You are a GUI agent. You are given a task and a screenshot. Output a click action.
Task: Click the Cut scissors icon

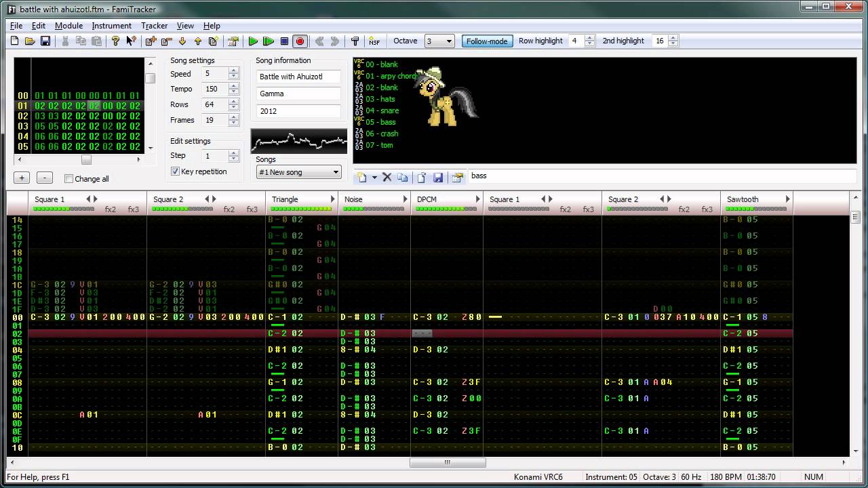[x=66, y=41]
